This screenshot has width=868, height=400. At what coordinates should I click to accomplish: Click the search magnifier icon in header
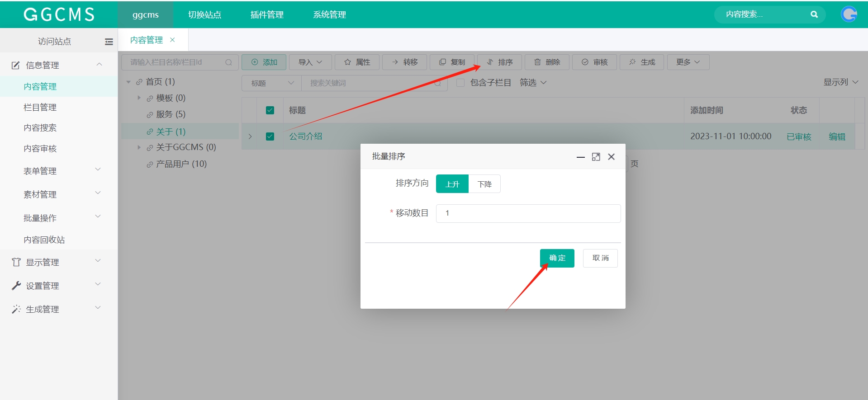tap(814, 14)
